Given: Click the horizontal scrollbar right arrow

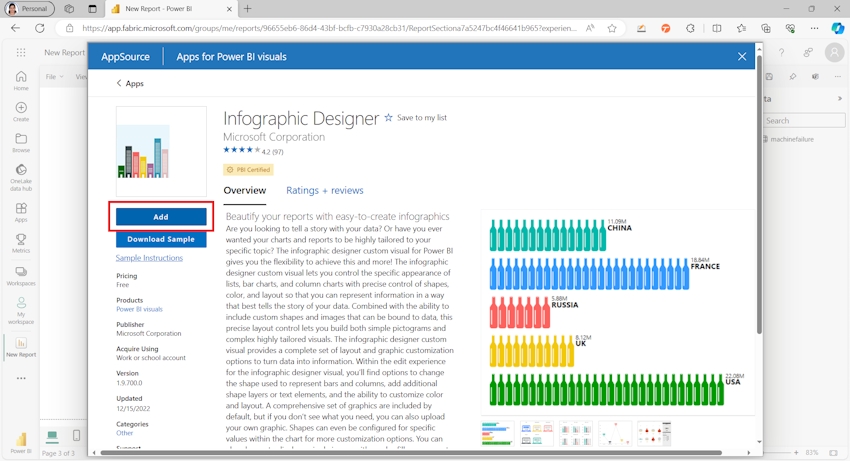Looking at the screenshot, I should [x=749, y=452].
